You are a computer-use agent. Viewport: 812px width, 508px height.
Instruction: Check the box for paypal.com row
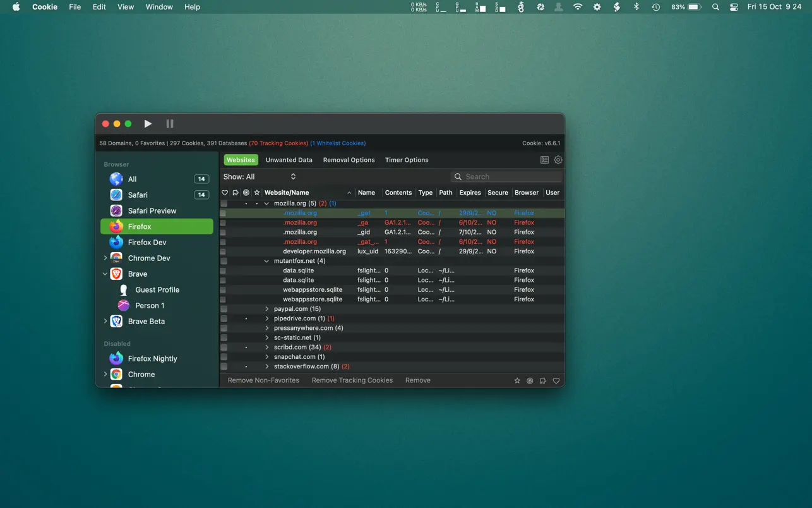click(x=224, y=309)
